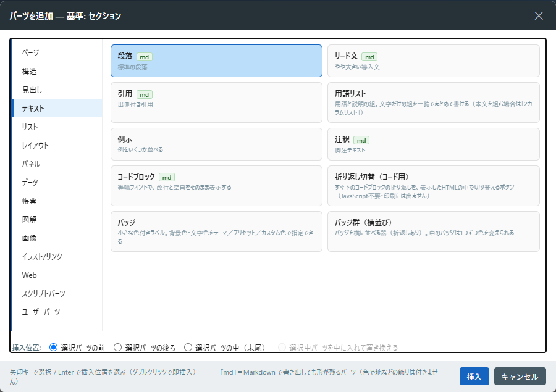Switch to the 画像 category
556x392 pixels.
pyautogui.click(x=57, y=238)
